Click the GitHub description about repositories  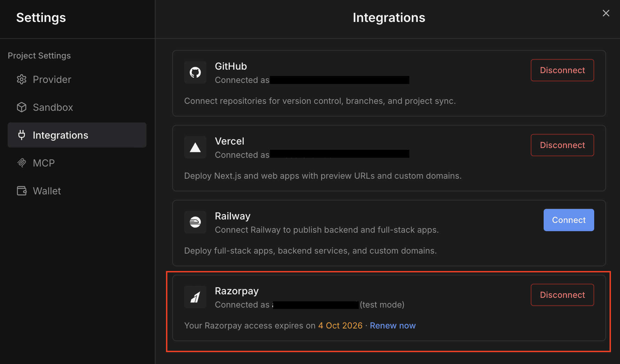[320, 101]
